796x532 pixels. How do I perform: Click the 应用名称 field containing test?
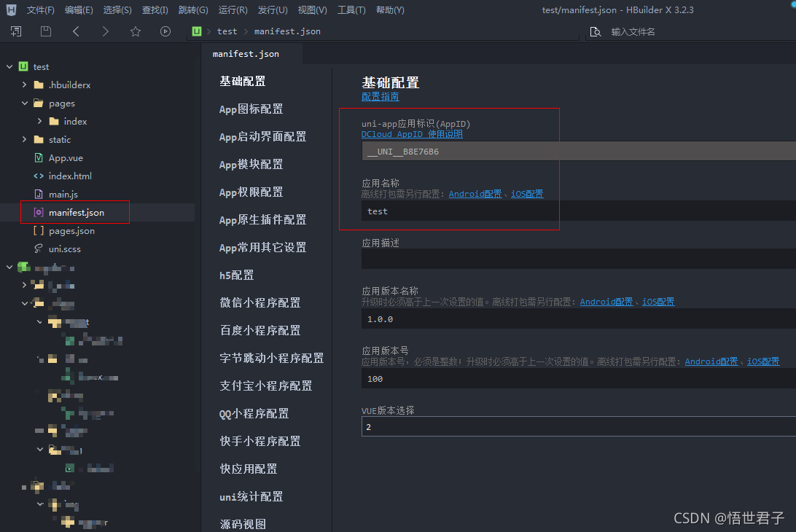579,211
